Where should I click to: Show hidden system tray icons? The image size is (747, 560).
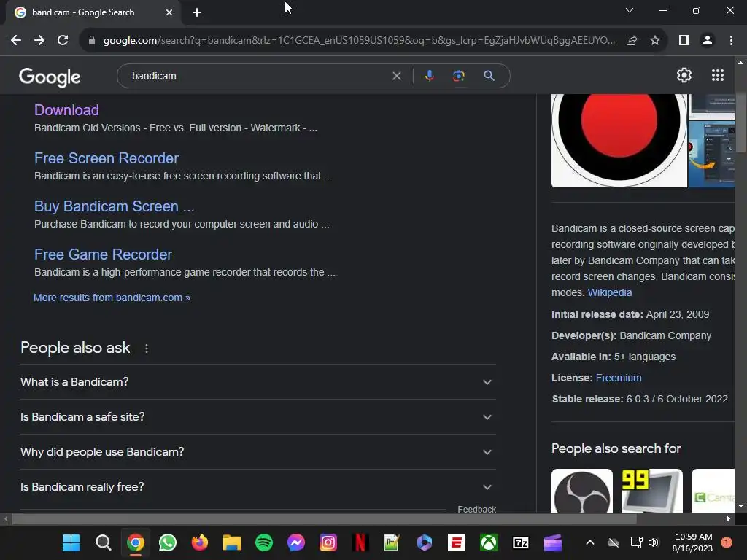[x=589, y=542]
